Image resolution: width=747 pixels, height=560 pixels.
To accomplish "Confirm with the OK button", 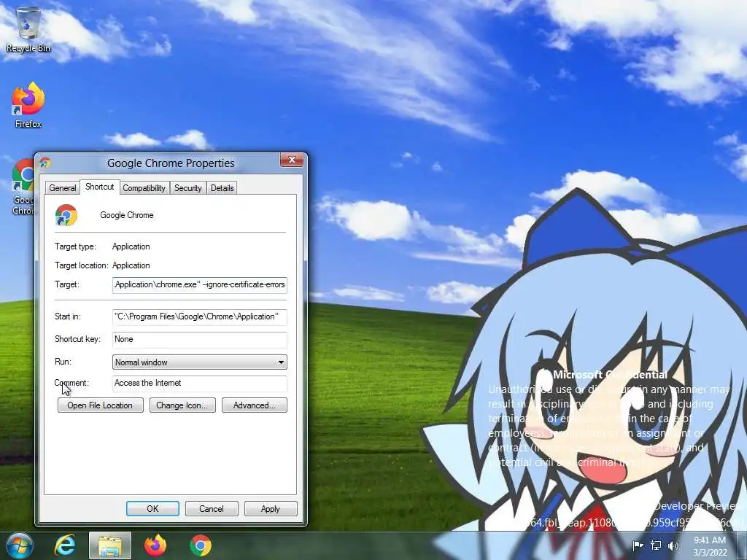I will [152, 508].
